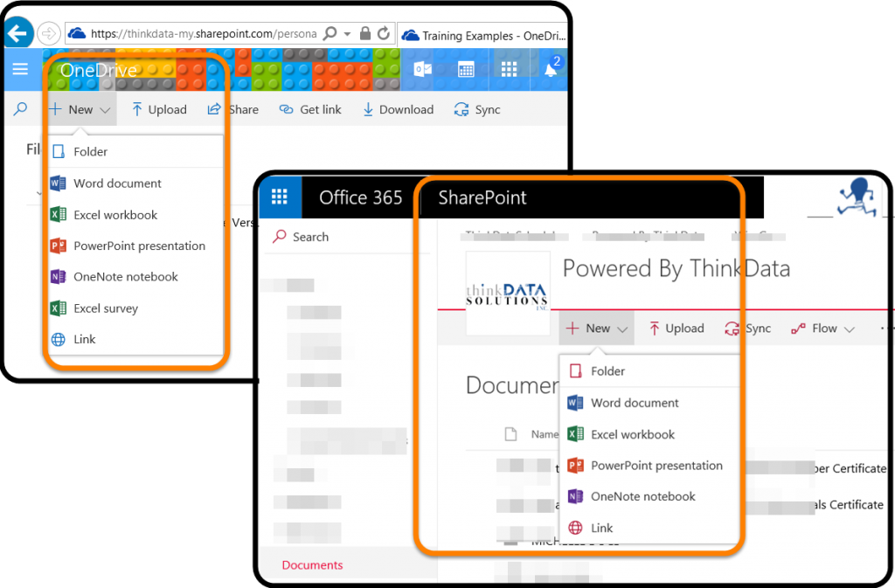Choose PowerPoint presentation in OneDrive New menu
The height and width of the screenshot is (588, 895).
click(x=135, y=246)
